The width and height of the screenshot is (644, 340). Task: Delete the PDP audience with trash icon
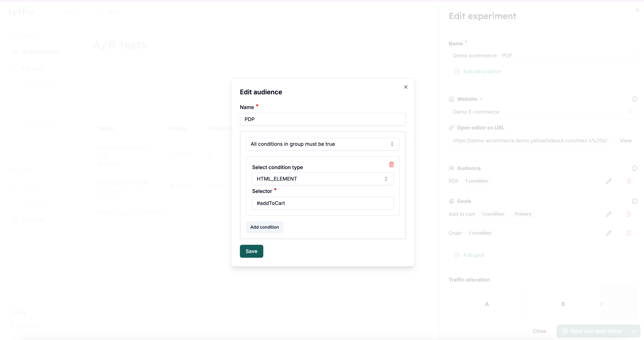pyautogui.click(x=629, y=181)
